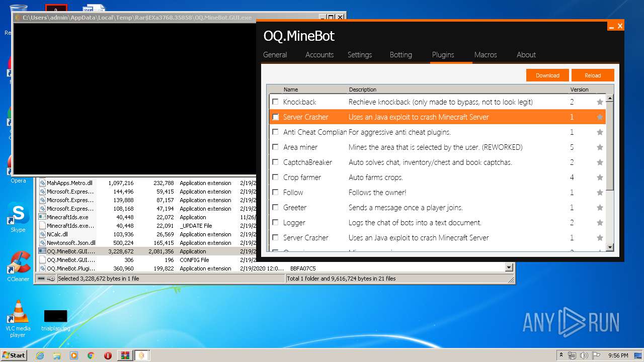
Task: Star the Greeter plugin
Action: click(600, 208)
